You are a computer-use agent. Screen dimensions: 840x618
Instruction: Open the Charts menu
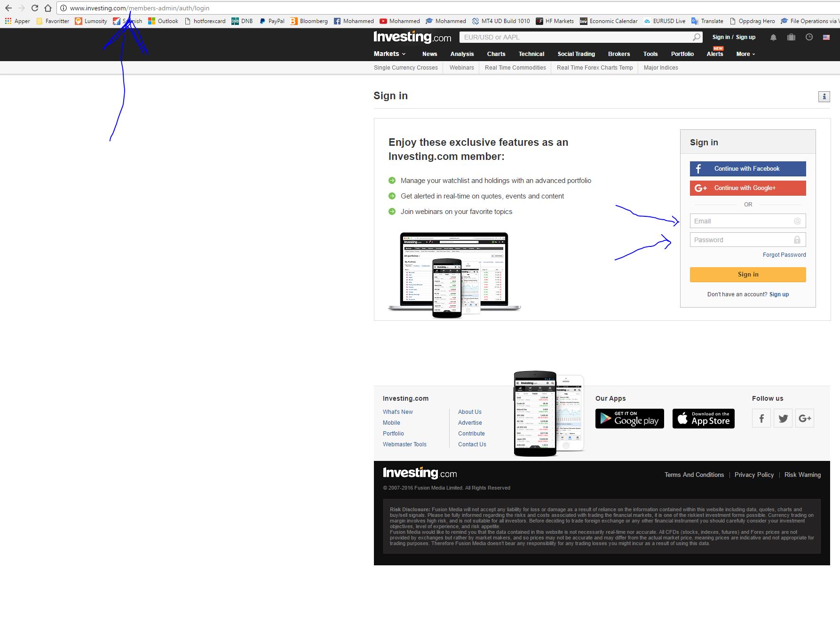pos(496,54)
